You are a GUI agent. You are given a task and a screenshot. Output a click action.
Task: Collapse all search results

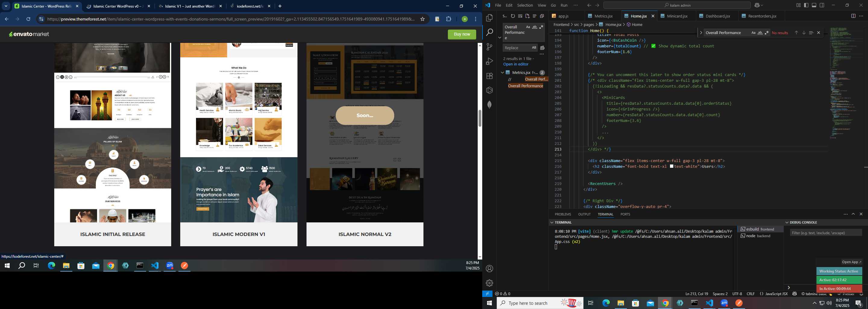point(542,16)
